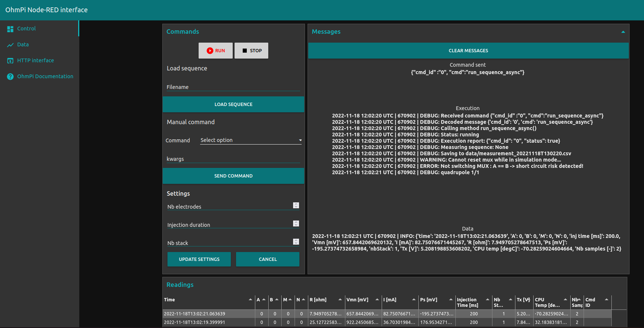
Task: Click the CLEAR MESSAGES button
Action: 468,51
